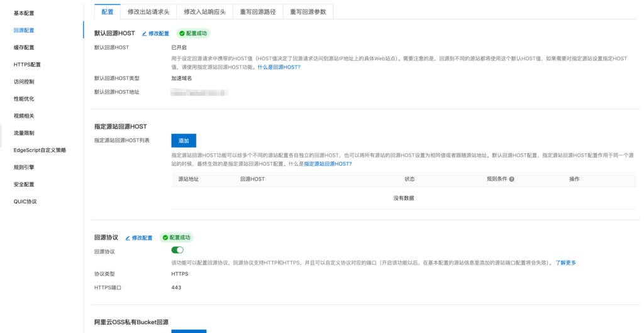Open the 什么是指定源站回源HOST? link
The height and width of the screenshot is (333, 644).
pyautogui.click(x=328, y=163)
